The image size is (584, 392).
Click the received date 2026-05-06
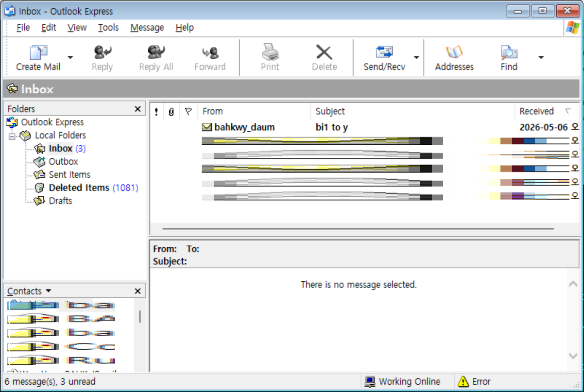tap(544, 128)
